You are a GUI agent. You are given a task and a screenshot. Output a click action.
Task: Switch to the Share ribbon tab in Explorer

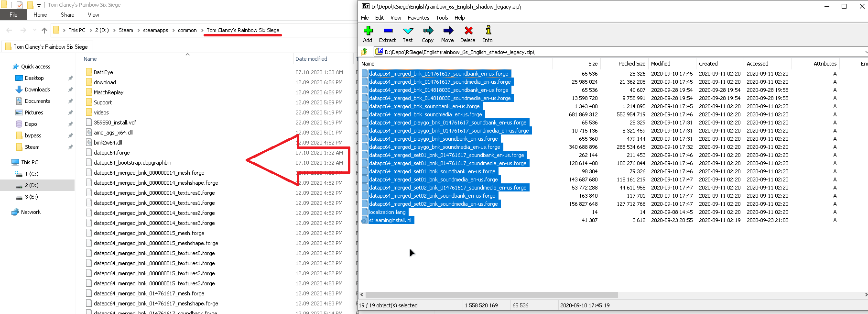coord(67,15)
